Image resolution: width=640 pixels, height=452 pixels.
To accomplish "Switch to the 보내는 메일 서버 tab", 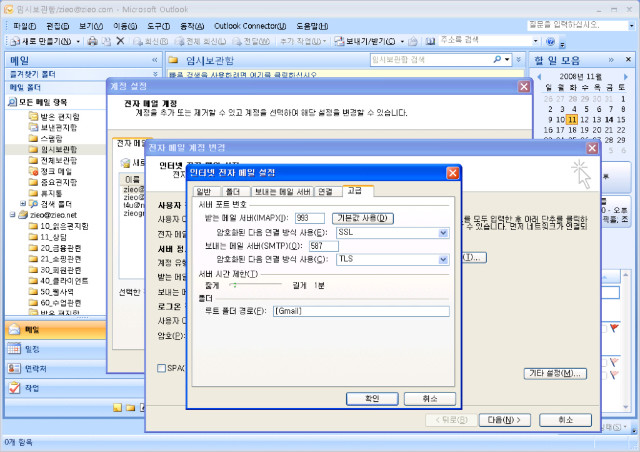I will click(282, 191).
